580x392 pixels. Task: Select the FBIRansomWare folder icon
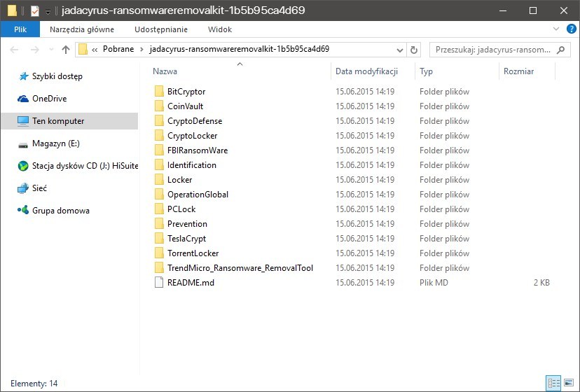pyautogui.click(x=159, y=150)
